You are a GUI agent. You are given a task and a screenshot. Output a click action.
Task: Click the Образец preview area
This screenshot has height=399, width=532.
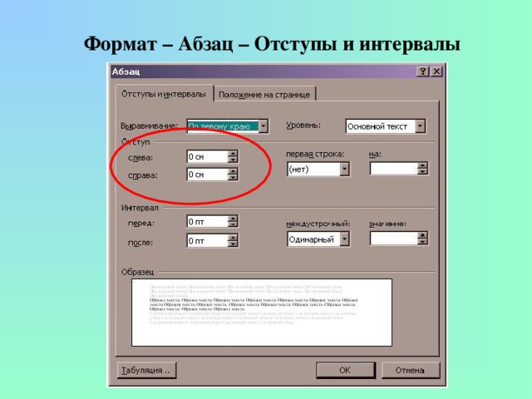[262, 313]
